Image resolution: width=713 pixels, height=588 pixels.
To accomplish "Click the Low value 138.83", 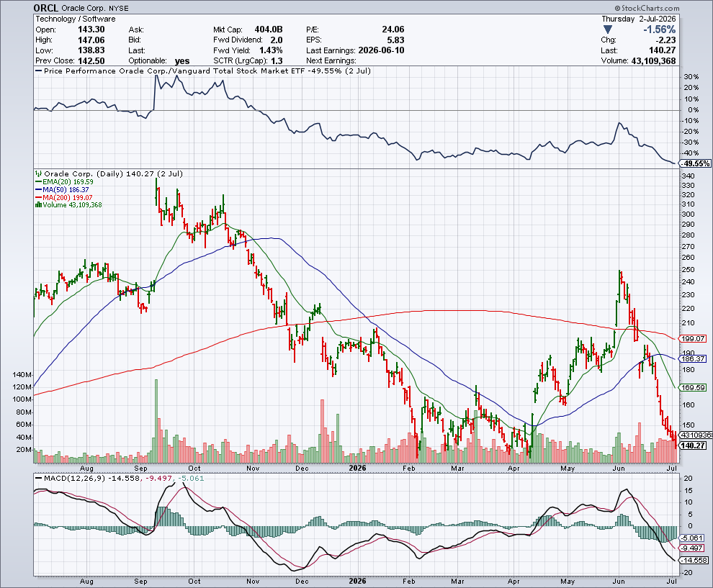I will pyautogui.click(x=91, y=50).
